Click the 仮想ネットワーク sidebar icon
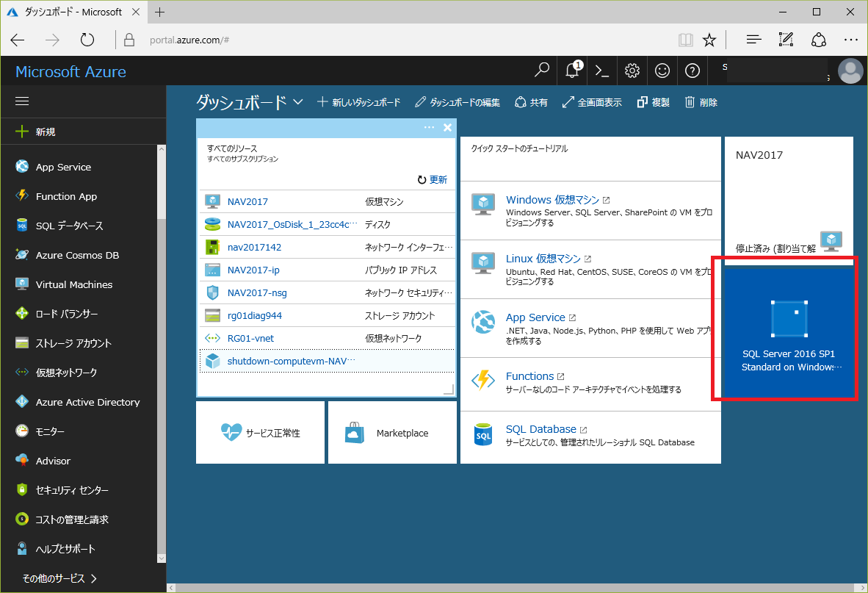The height and width of the screenshot is (593, 868). tap(22, 372)
